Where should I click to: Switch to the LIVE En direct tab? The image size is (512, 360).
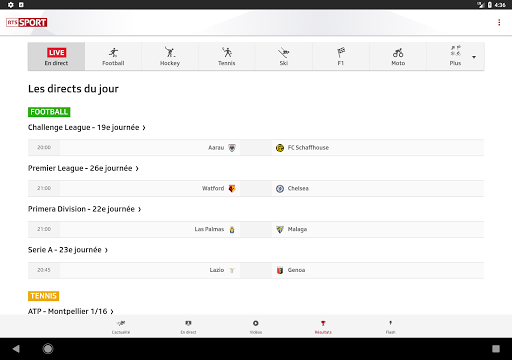56,56
